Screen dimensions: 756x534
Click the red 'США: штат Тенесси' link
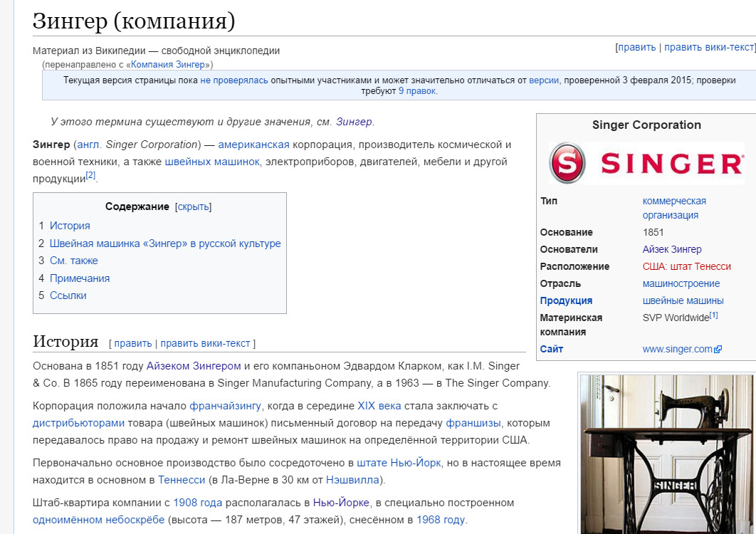tap(686, 266)
